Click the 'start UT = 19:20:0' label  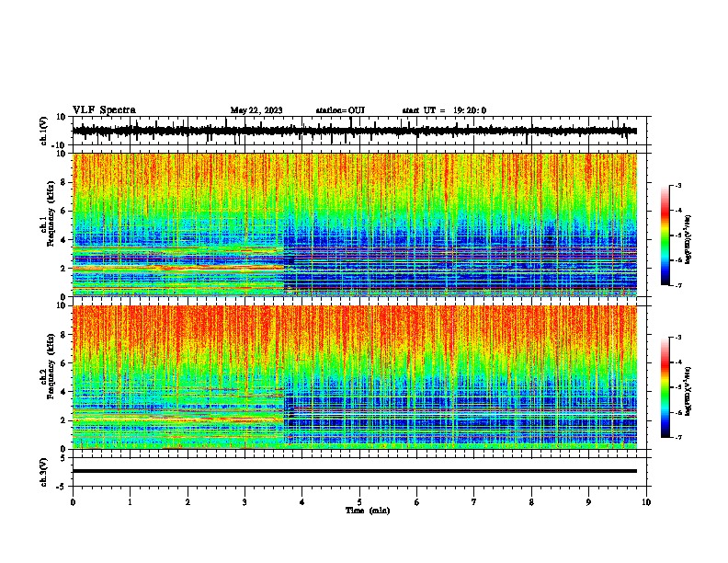point(444,110)
